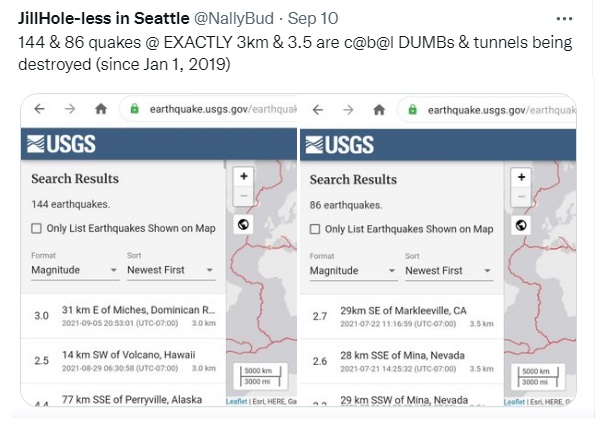596x432 pixels.
Task: Click the forward arrow in right browser
Action: tap(348, 110)
